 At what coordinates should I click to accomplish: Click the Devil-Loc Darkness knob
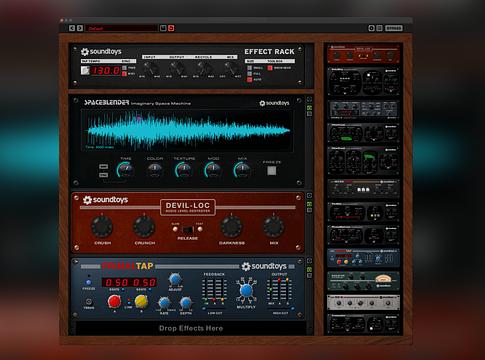[x=231, y=226]
